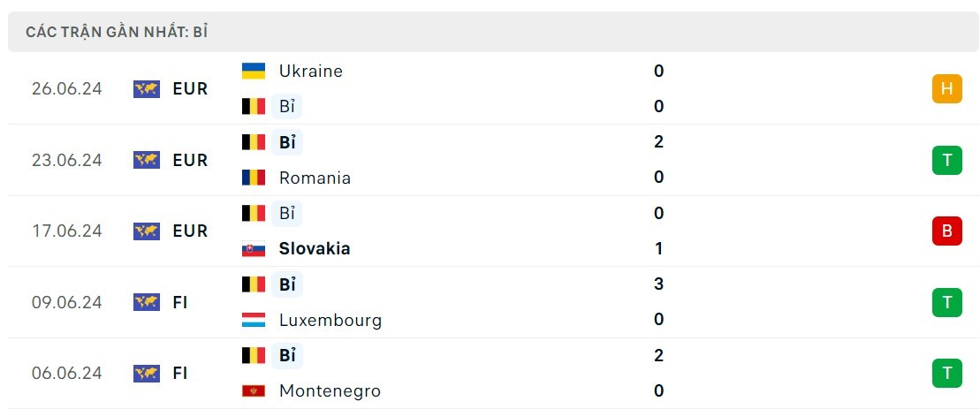
Task: Click the green T badge for the Luxembourg match
Action: pos(947,302)
